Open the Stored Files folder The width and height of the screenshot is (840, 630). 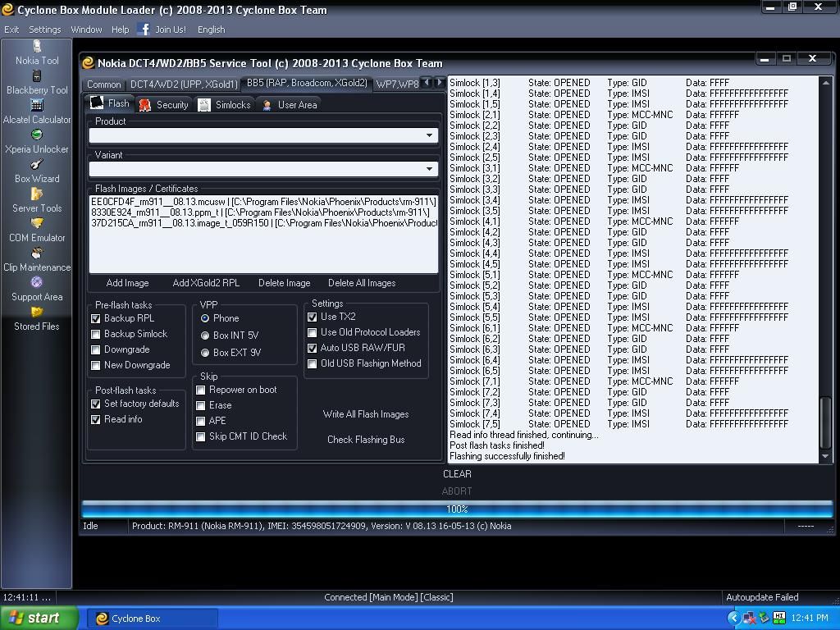click(x=37, y=319)
